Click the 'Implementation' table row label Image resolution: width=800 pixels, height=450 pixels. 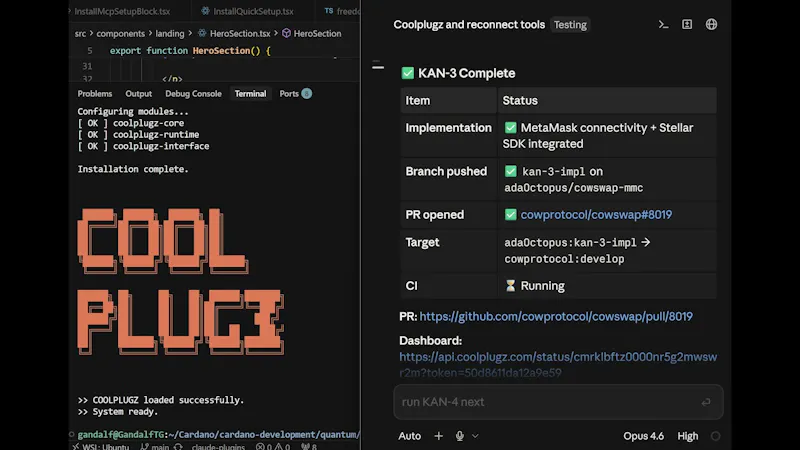[x=448, y=128]
